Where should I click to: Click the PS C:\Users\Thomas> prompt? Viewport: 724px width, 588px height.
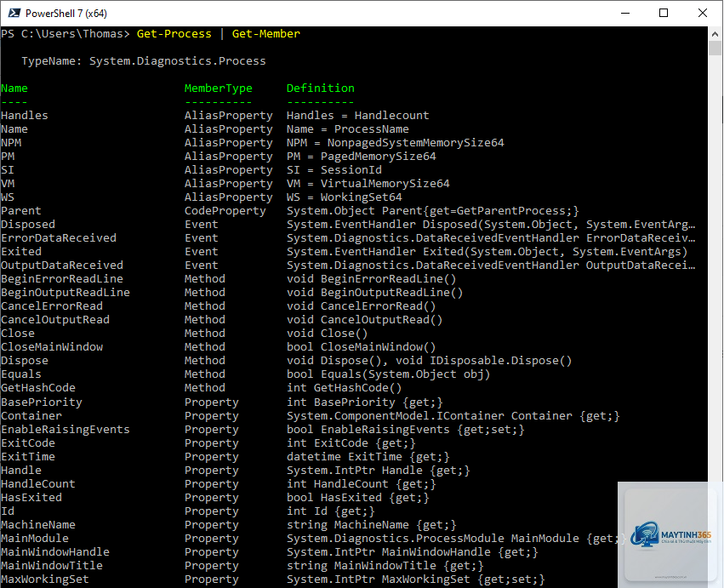click(x=66, y=34)
